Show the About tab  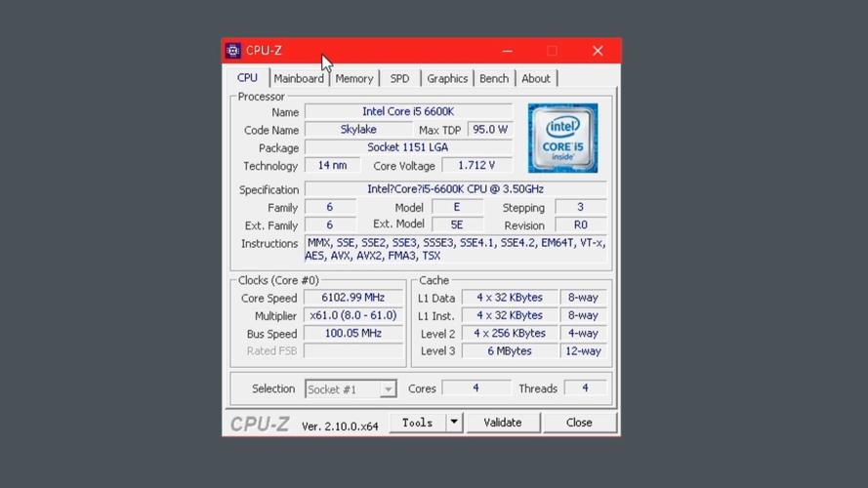pos(535,78)
